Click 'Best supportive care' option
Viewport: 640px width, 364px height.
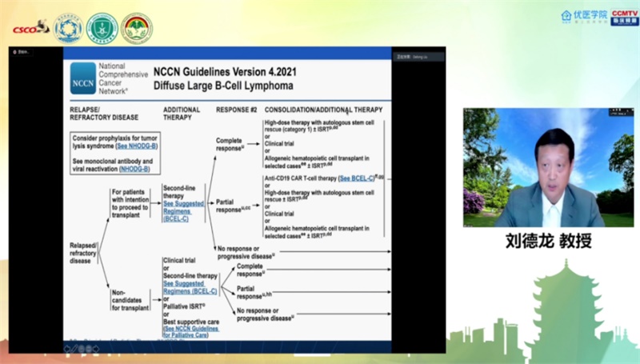point(191,322)
